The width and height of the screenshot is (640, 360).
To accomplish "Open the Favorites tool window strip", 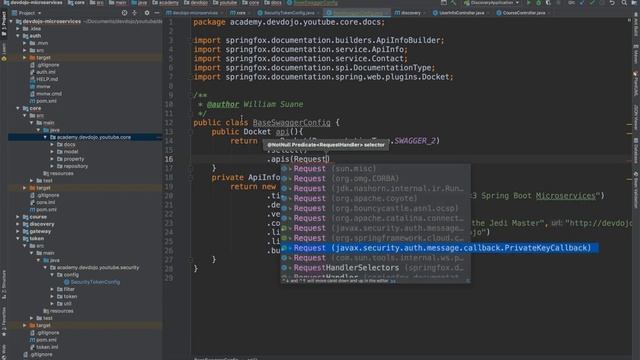I will coord(4,322).
